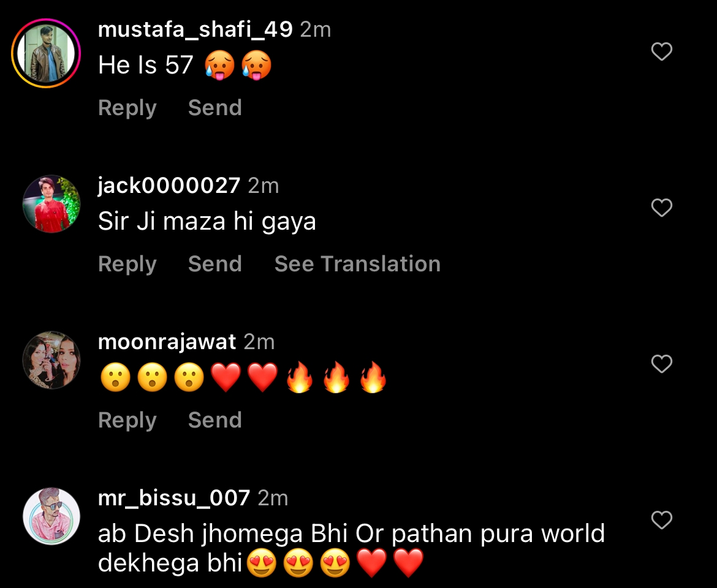The width and height of the screenshot is (717, 588).
Task: Like moonrajawat's emoji comment
Action: point(662,364)
